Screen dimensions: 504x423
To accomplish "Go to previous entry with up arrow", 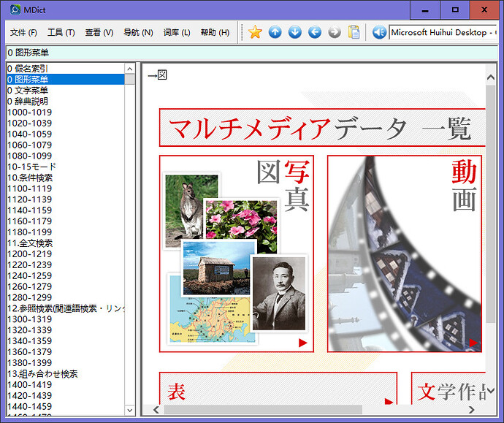I will [x=275, y=32].
